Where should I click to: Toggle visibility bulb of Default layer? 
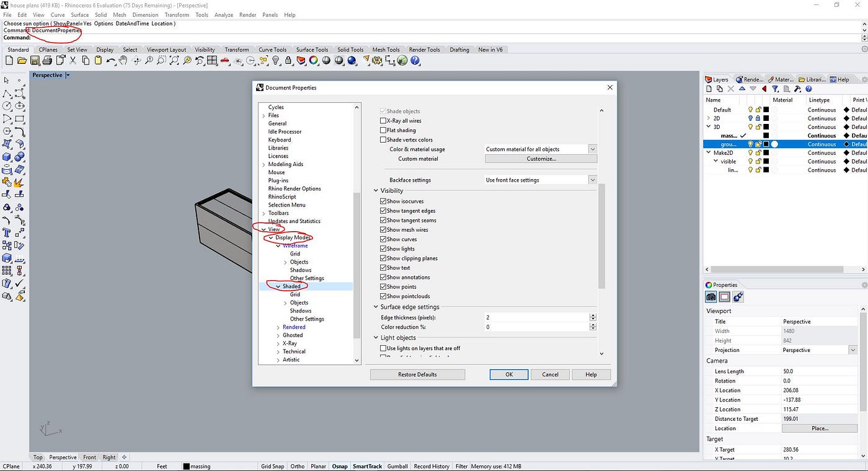(750, 110)
